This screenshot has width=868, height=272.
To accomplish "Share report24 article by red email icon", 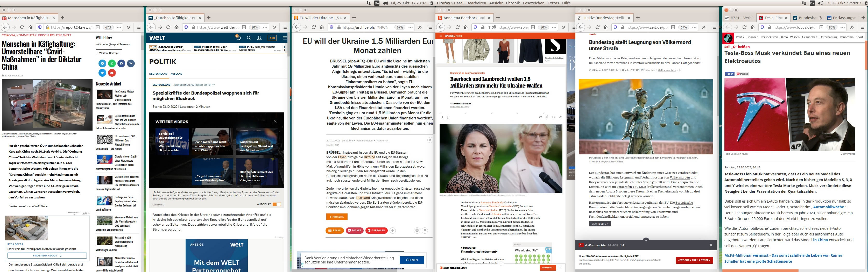I will (112, 73).
